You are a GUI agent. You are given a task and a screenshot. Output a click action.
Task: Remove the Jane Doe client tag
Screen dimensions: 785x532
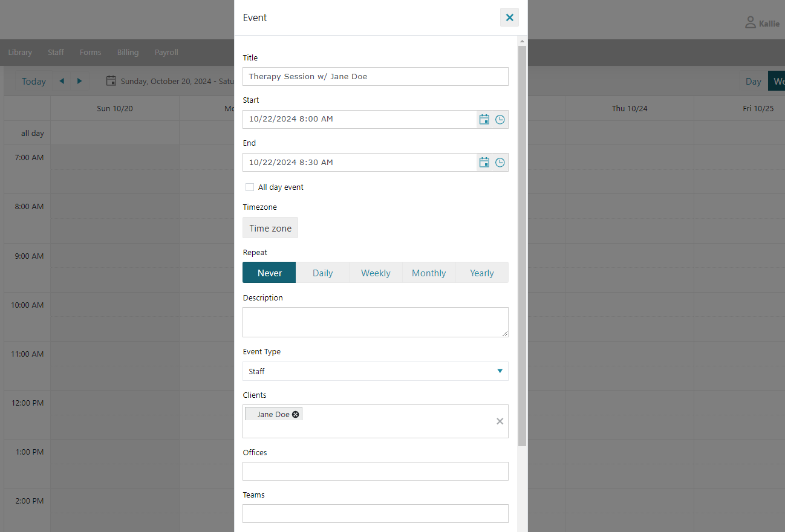point(295,414)
